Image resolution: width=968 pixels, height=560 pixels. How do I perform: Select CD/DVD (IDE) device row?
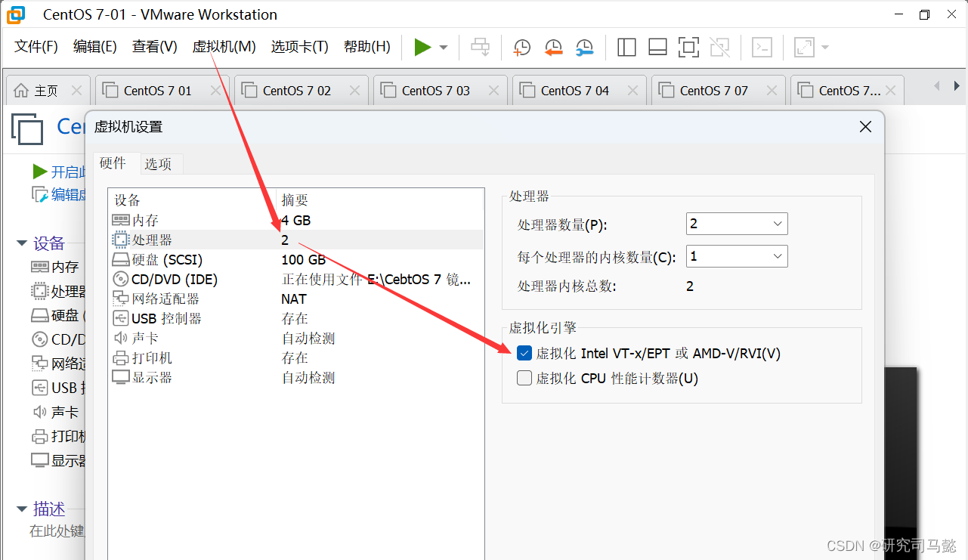coord(295,280)
